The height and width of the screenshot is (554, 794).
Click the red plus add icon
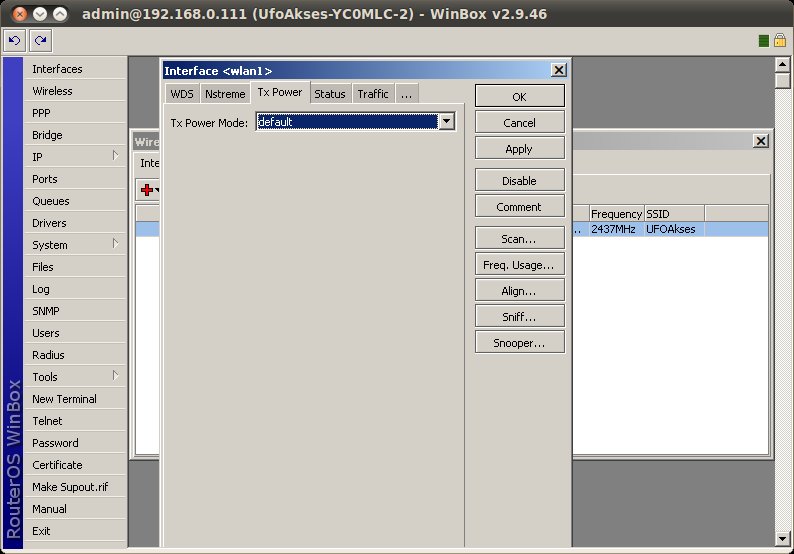[x=147, y=190]
